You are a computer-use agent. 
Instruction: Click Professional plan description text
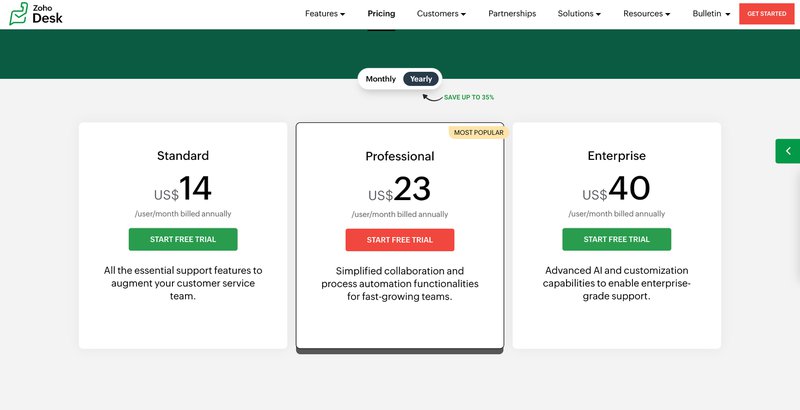tap(400, 284)
